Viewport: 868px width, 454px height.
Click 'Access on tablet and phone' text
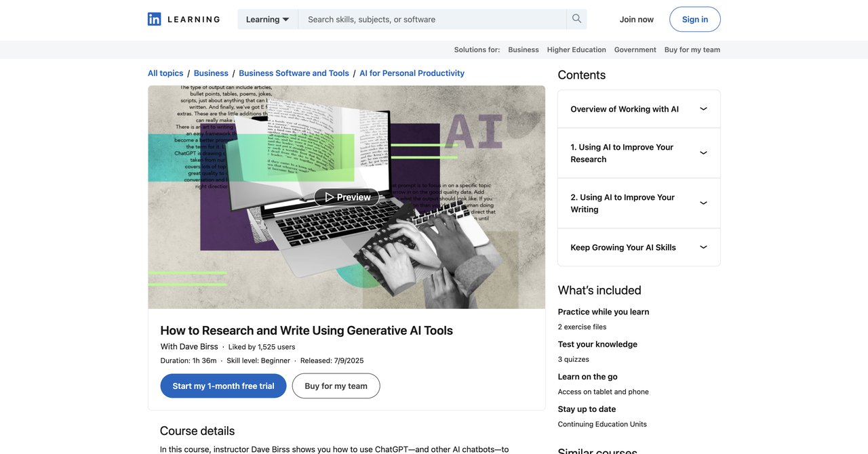(x=603, y=392)
